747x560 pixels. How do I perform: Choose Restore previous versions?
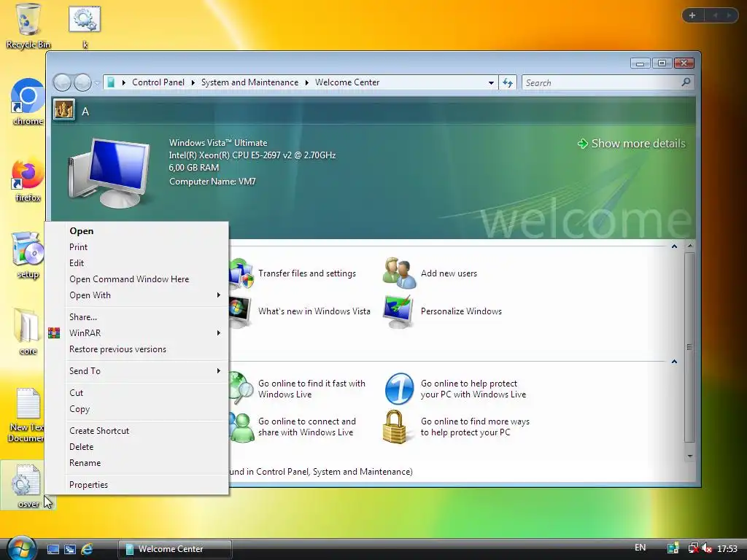coord(145,349)
